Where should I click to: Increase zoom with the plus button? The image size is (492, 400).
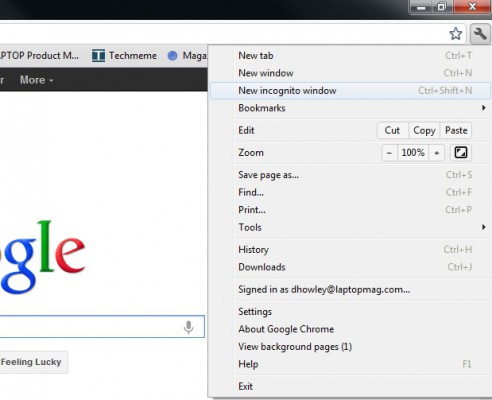click(x=436, y=153)
